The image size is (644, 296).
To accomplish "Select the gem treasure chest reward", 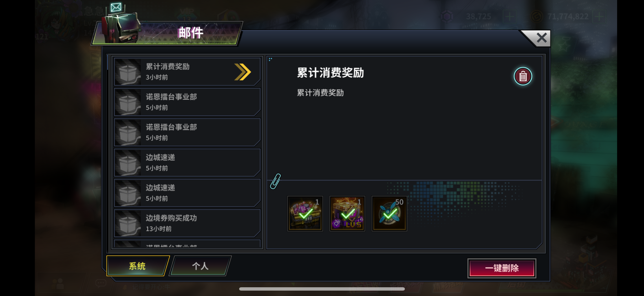I will (305, 213).
